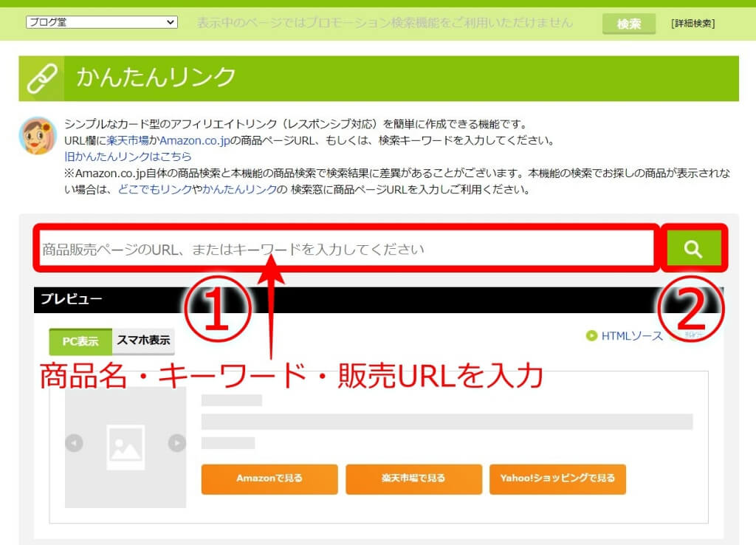Click the 楽天市場で見る button
The image size is (756, 545).
coord(413,479)
